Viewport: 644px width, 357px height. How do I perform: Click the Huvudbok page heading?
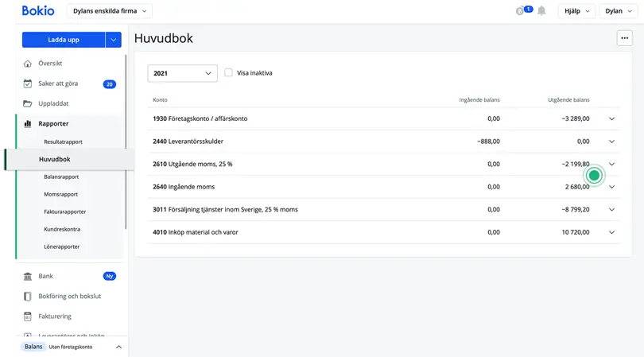pos(164,38)
